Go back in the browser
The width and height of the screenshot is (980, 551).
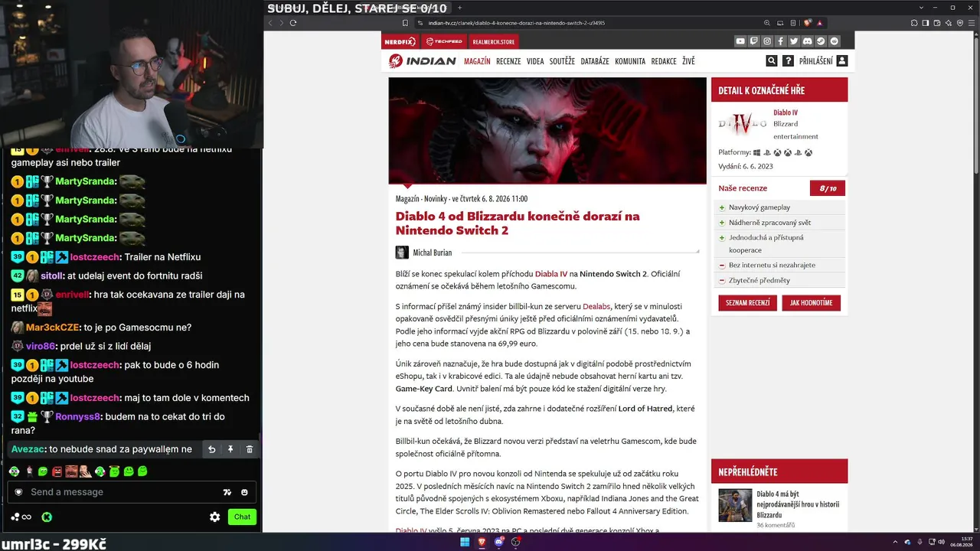click(x=270, y=23)
